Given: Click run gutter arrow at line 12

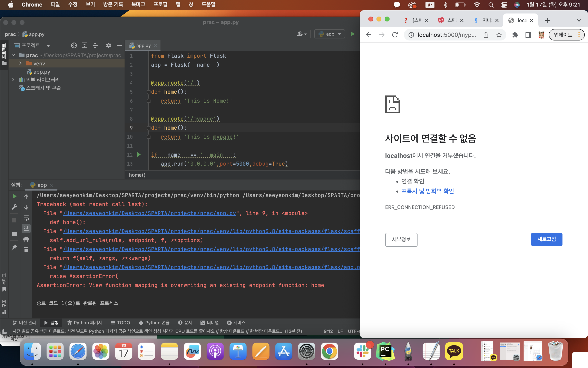Looking at the screenshot, I should coord(139,155).
